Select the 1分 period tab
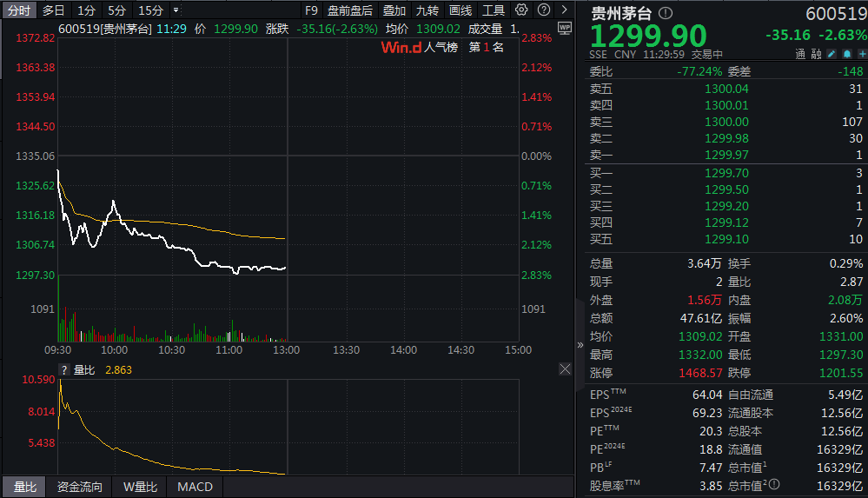Viewport: 868px width, 498px height. coord(86,10)
